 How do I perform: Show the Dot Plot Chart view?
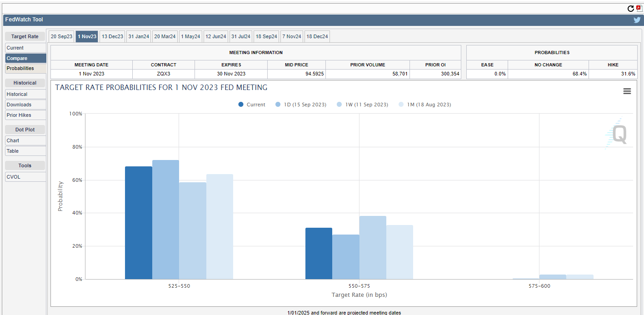pyautogui.click(x=25, y=140)
